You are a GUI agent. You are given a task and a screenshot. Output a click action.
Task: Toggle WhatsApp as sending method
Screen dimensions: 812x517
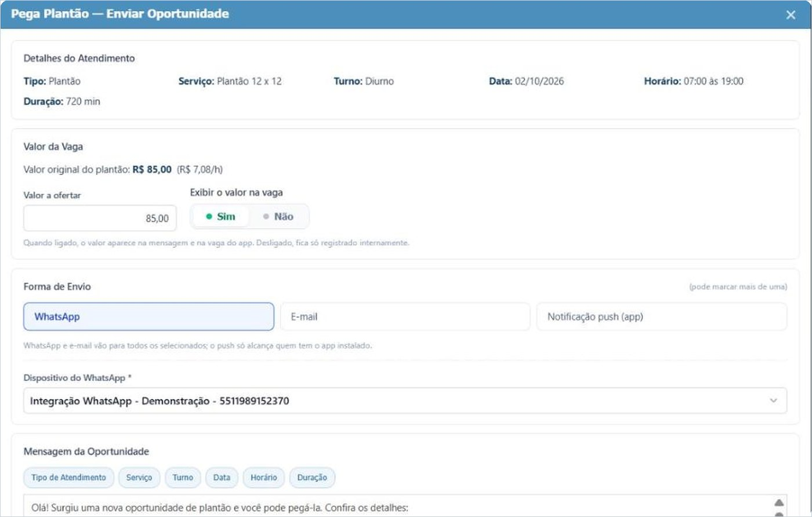pyautogui.click(x=148, y=316)
